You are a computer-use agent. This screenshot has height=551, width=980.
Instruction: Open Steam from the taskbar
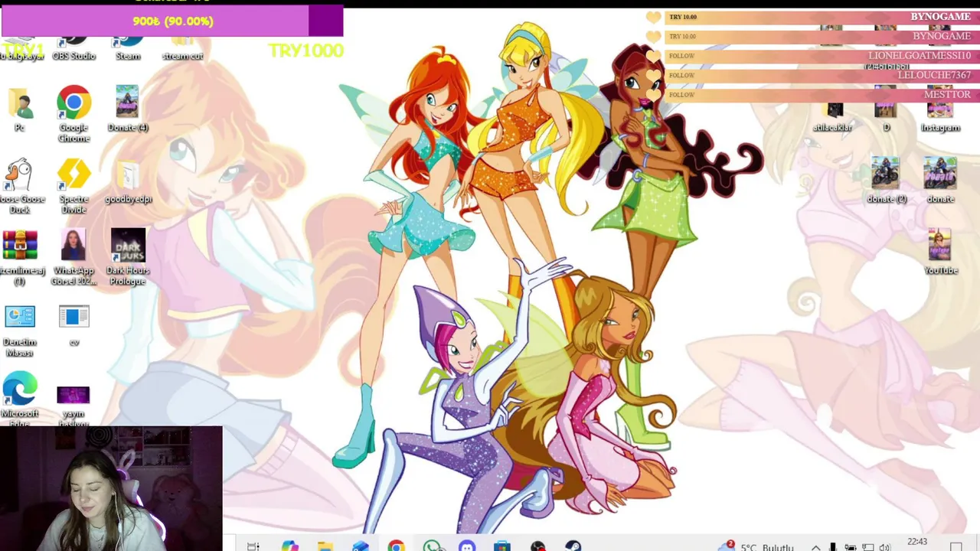[x=573, y=546]
